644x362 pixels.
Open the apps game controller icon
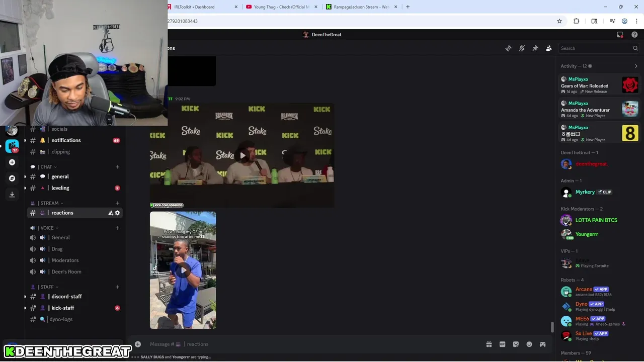pyautogui.click(x=542, y=344)
